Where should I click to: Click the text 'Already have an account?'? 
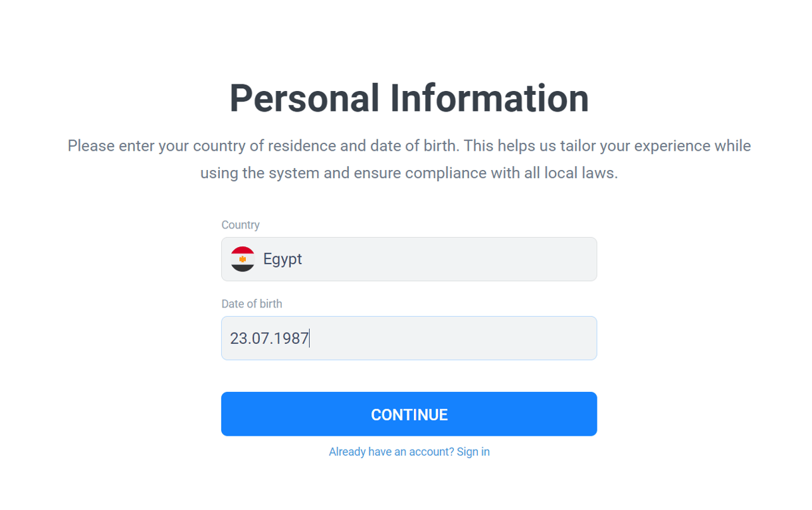pyautogui.click(x=389, y=451)
